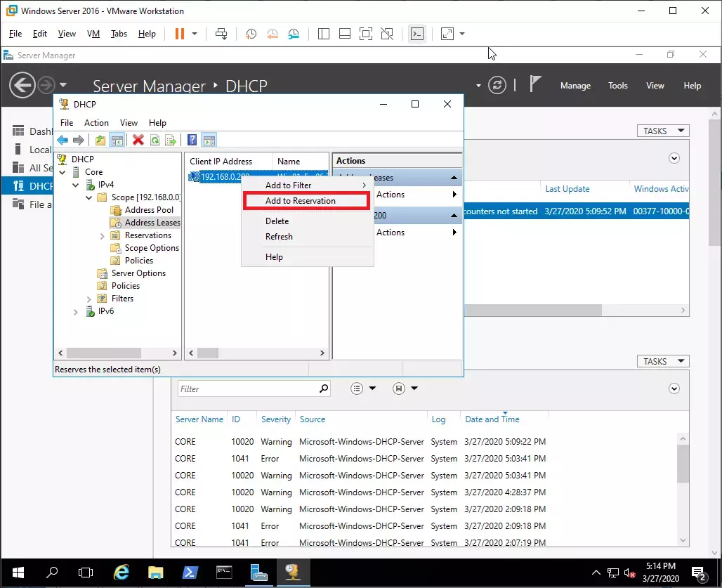Open the VMware VM menu
Image resolution: width=722 pixels, height=588 pixels.
93,34
